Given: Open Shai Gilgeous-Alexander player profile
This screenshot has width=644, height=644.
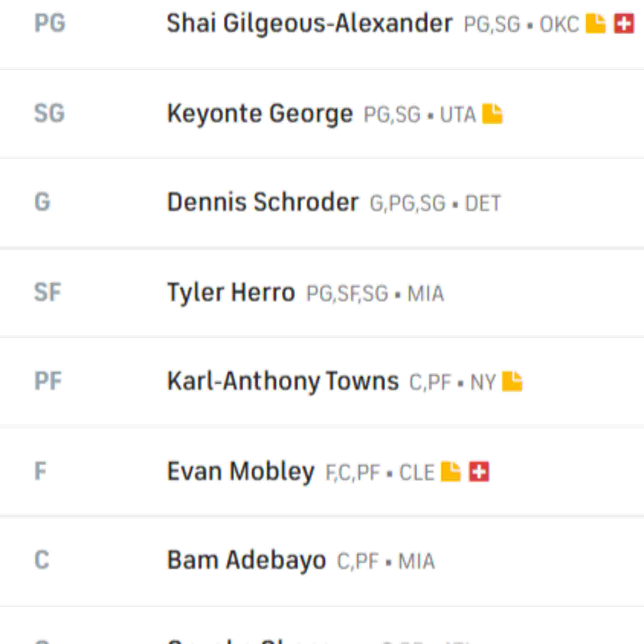Looking at the screenshot, I should click(309, 24).
